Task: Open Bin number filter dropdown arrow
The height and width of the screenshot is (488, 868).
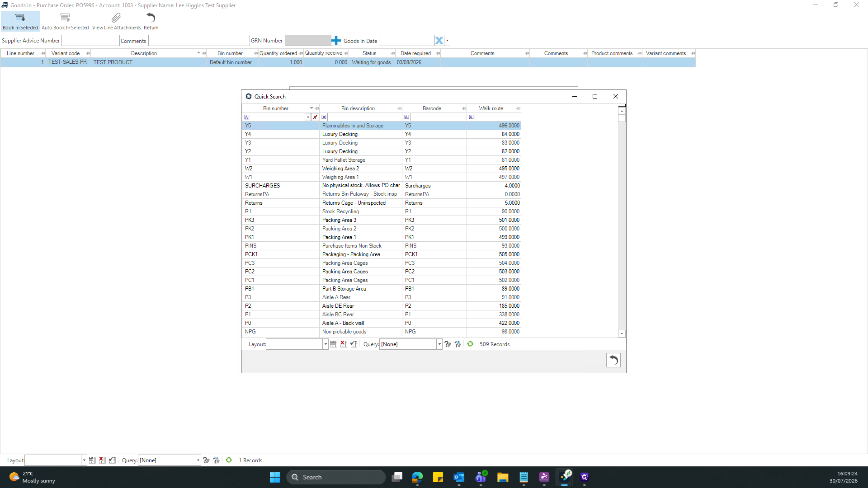Action: coord(308,117)
